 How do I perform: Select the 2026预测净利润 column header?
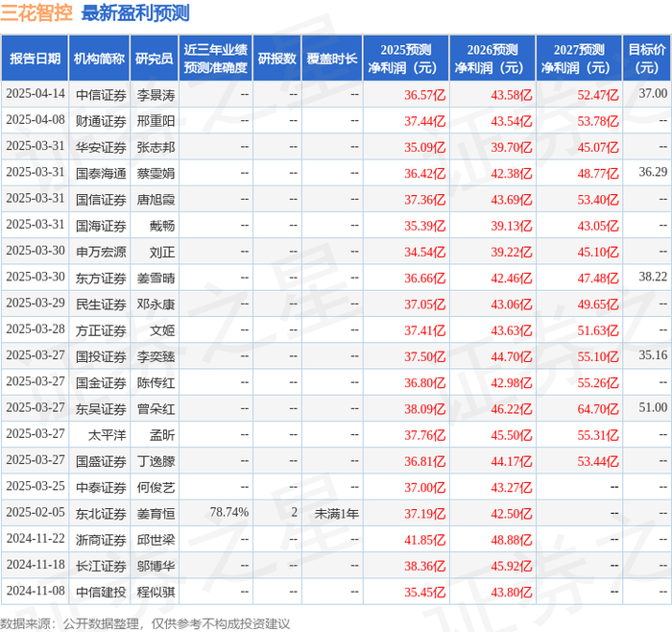point(492,59)
